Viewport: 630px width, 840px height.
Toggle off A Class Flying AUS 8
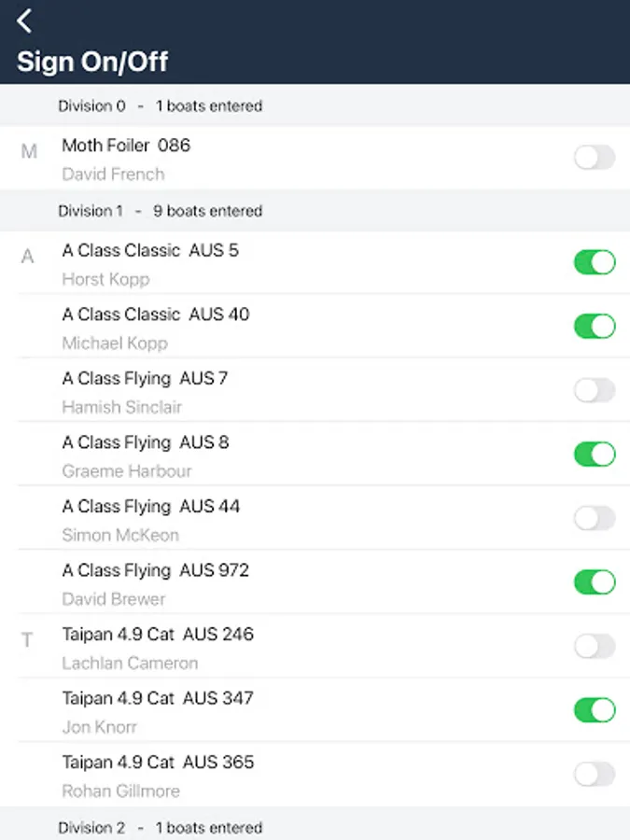pos(595,455)
